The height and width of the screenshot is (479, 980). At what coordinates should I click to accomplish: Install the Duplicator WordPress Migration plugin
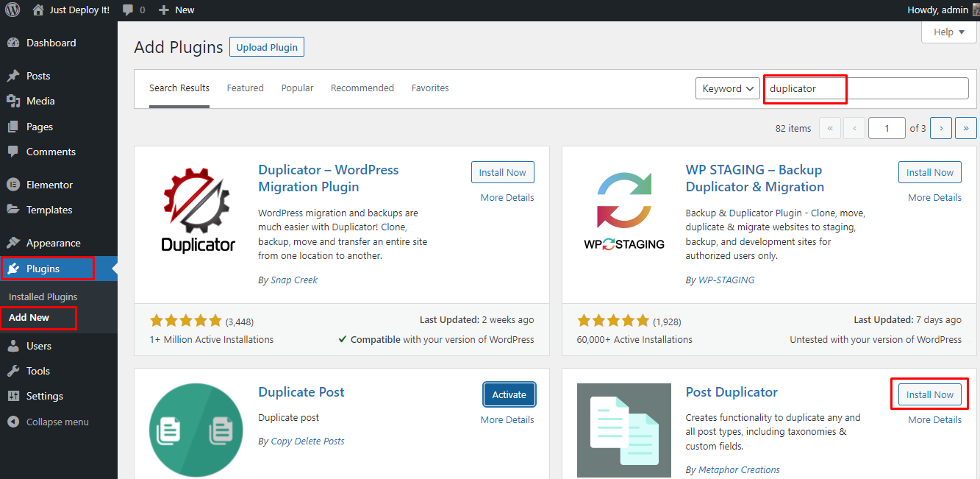pyautogui.click(x=503, y=172)
